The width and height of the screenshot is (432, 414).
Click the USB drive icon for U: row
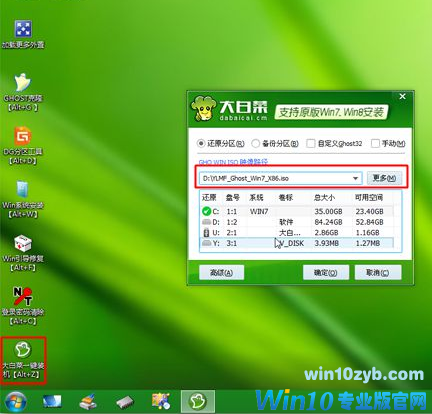206,232
